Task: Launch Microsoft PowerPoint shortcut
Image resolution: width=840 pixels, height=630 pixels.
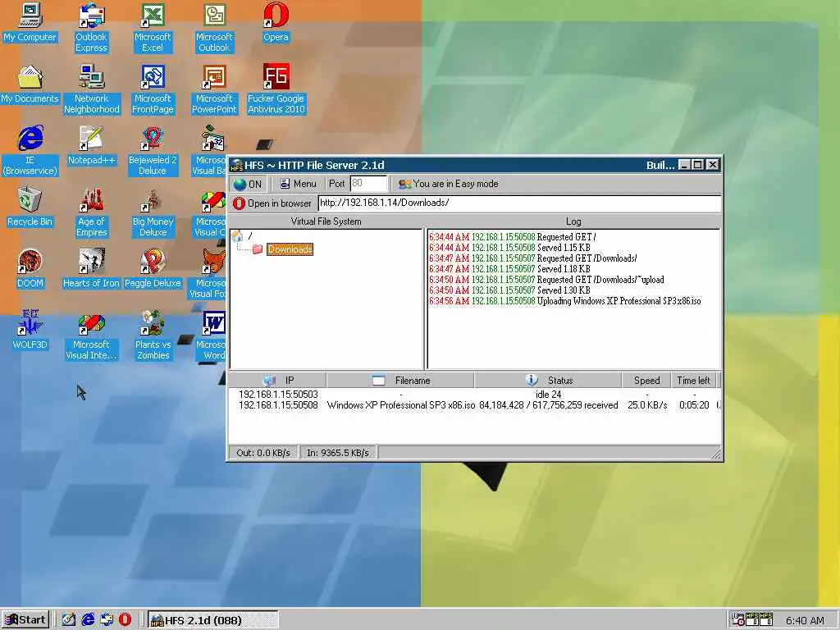Action: point(214,89)
